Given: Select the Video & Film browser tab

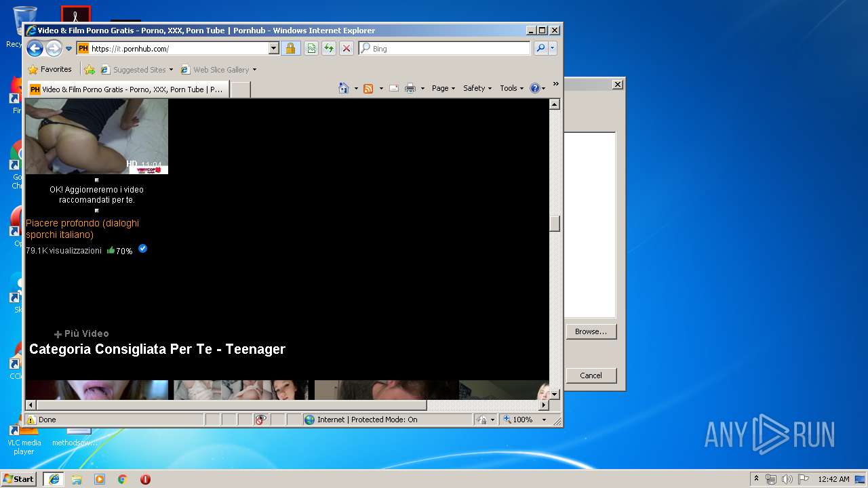Looking at the screenshot, I should pos(127,89).
